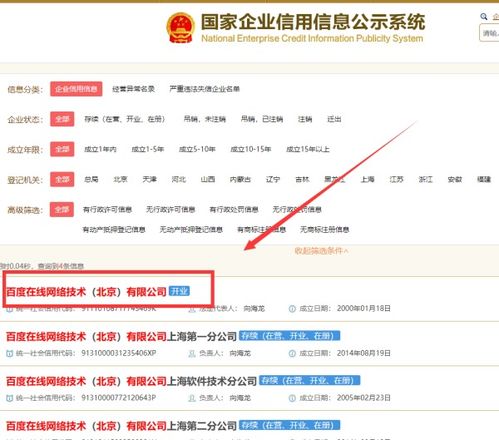Filter status by 迁出

334,119
